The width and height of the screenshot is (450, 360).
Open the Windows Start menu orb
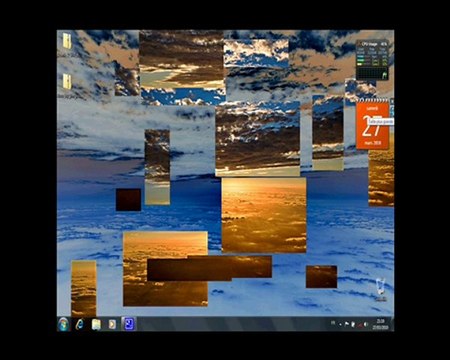point(63,324)
